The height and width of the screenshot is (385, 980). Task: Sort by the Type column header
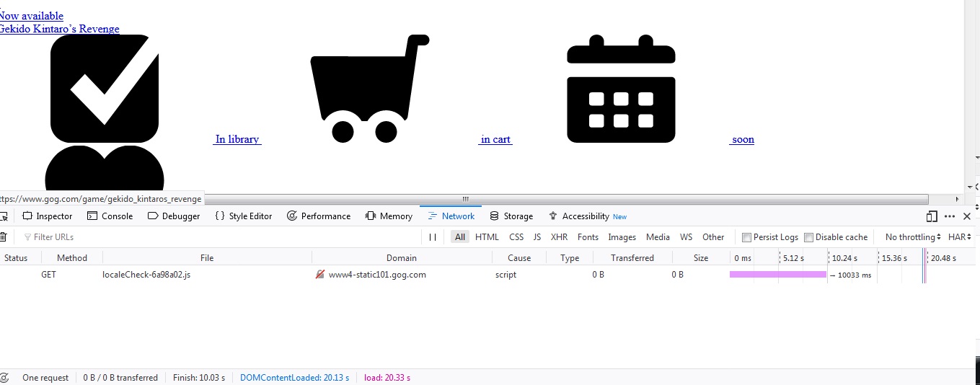570,257
